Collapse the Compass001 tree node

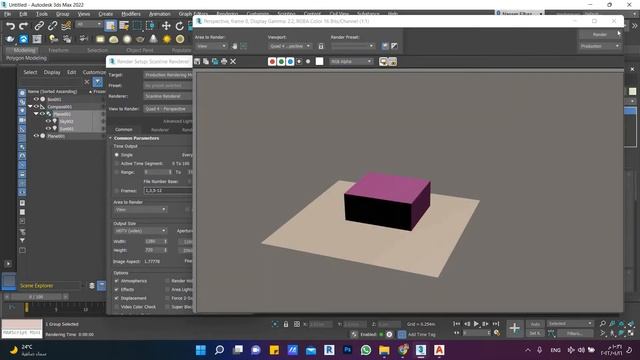(30, 107)
